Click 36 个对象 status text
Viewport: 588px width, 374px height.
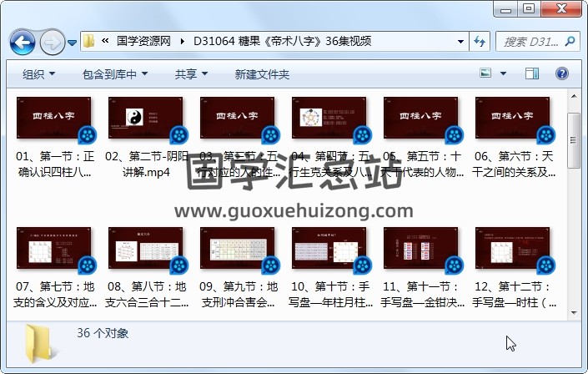pyautogui.click(x=103, y=333)
